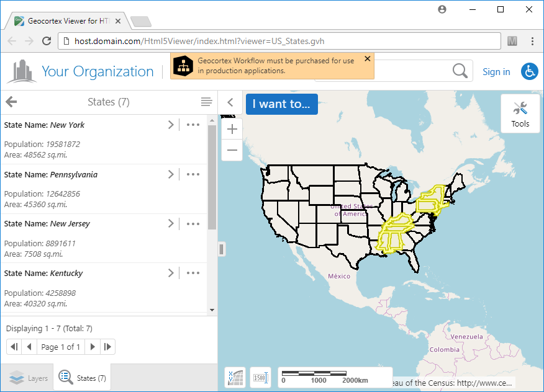
Task: Expand Kentucky feature details
Action: [171, 273]
